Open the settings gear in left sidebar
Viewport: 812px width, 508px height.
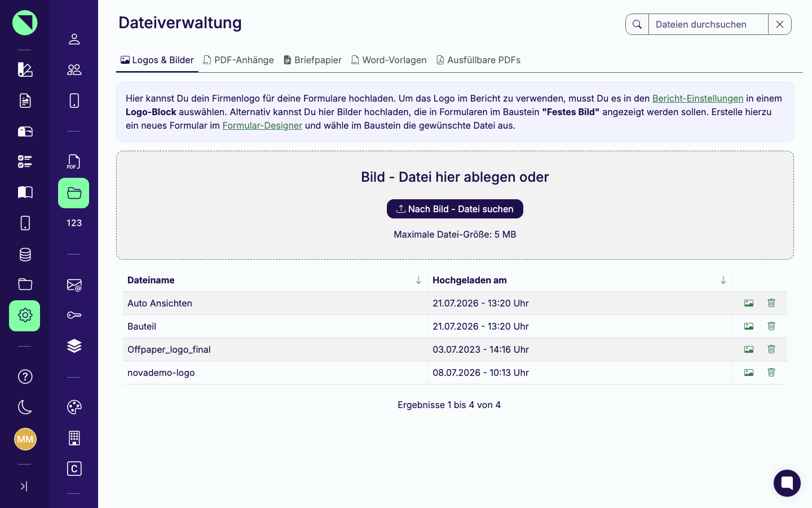pos(25,316)
